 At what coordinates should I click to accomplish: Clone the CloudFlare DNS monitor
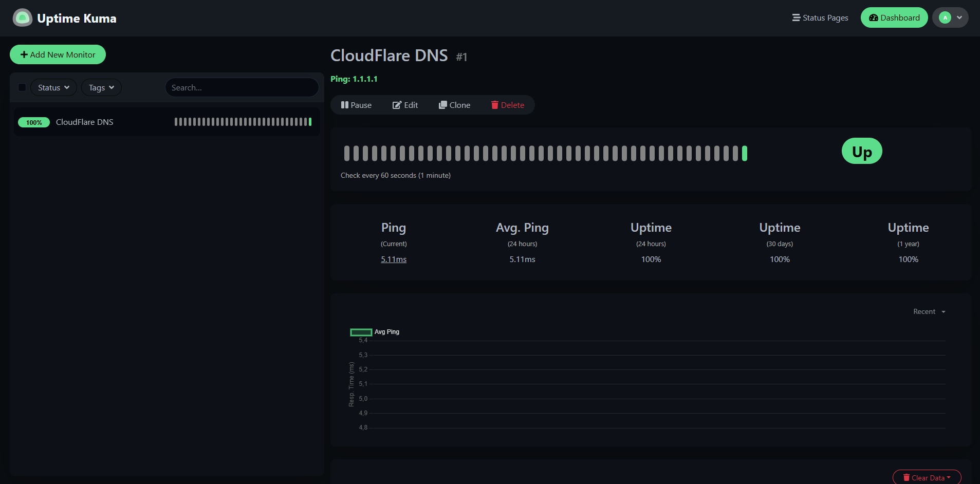[x=454, y=105]
